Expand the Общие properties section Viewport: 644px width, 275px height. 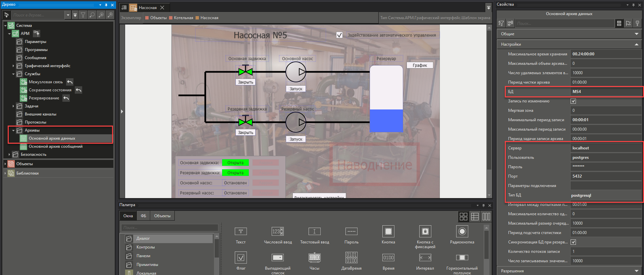click(x=636, y=34)
